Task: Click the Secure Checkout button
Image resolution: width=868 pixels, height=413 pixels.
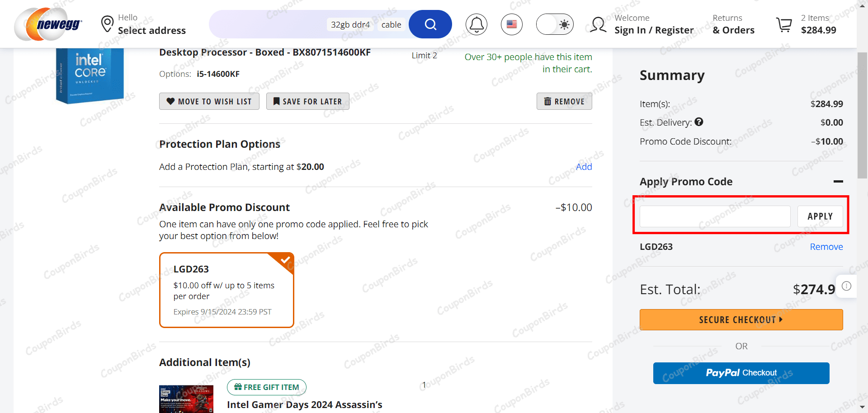Action: [741, 319]
